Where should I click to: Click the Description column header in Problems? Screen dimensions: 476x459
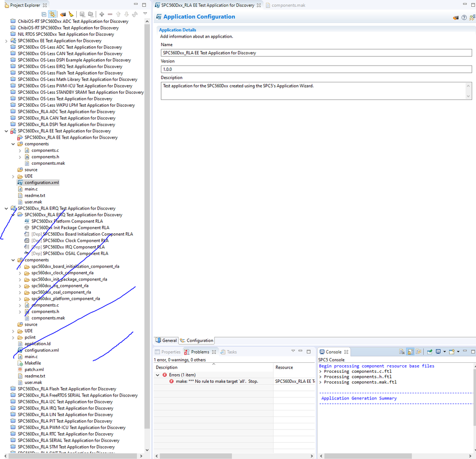pos(213,368)
